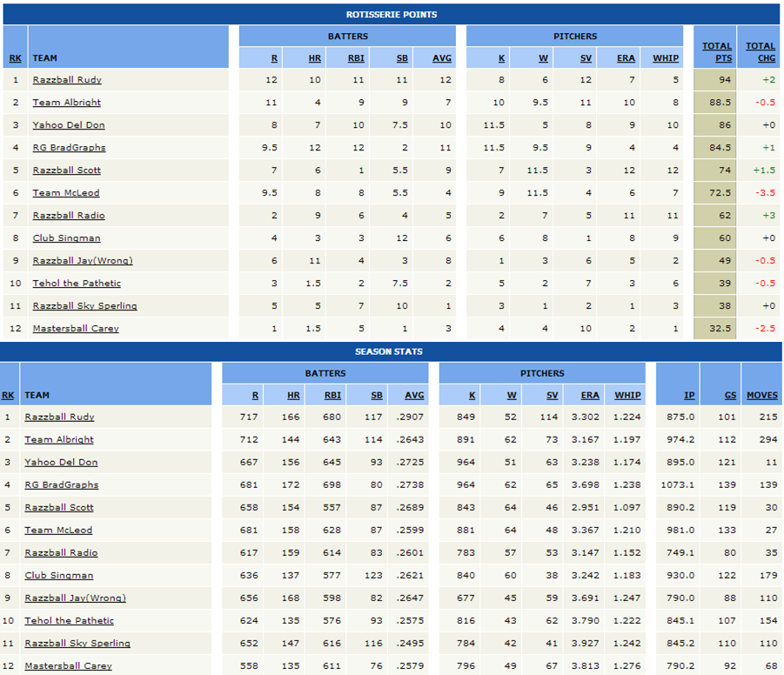Click Team Albright in Season Stats table
The image size is (784, 675).
coord(59,439)
